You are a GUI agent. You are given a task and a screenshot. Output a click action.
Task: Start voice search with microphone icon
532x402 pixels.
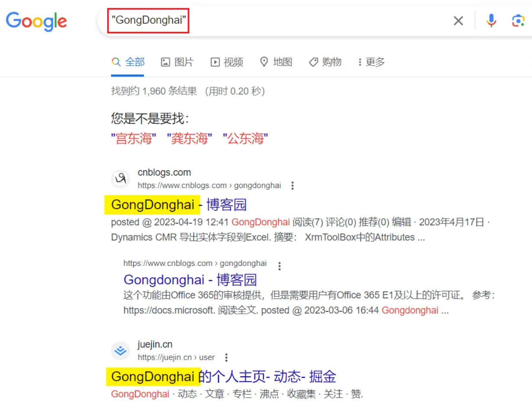(491, 20)
